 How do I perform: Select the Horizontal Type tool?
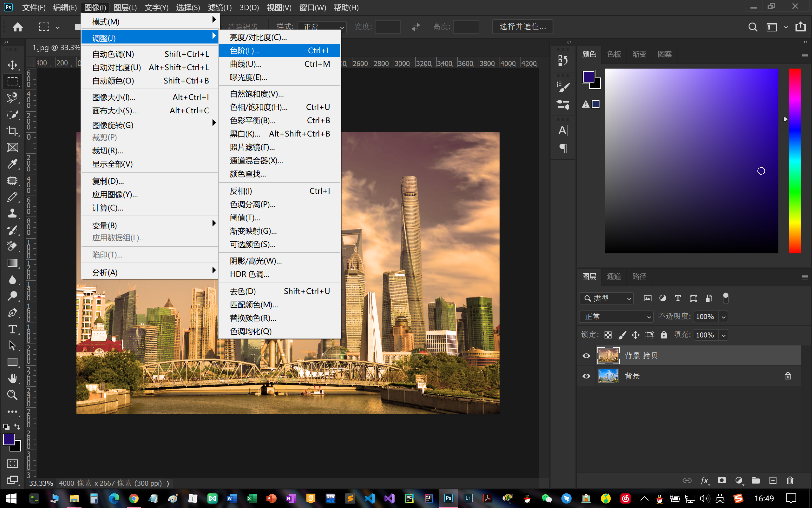pyautogui.click(x=12, y=329)
